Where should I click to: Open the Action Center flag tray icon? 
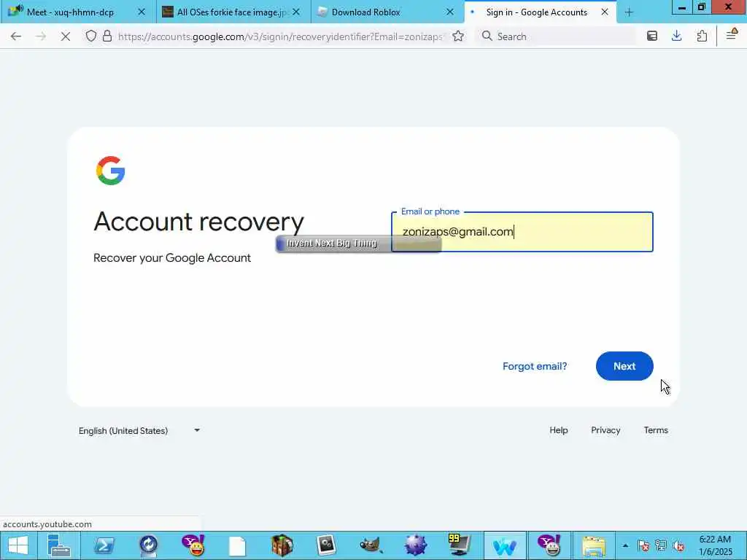[643, 545]
